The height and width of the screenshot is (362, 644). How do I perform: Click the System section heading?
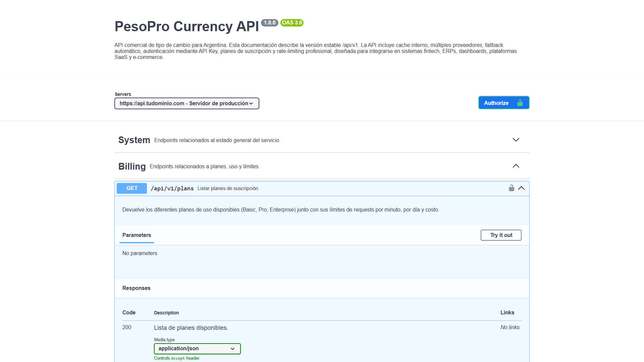[x=134, y=140]
